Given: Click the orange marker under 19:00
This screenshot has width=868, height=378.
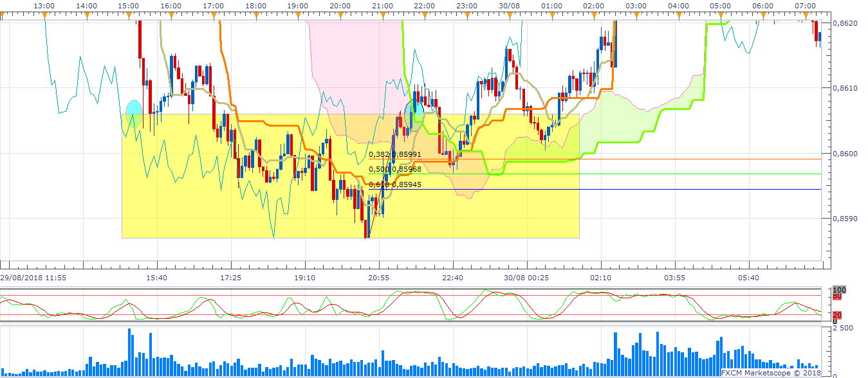Looking at the screenshot, I should point(298,15).
